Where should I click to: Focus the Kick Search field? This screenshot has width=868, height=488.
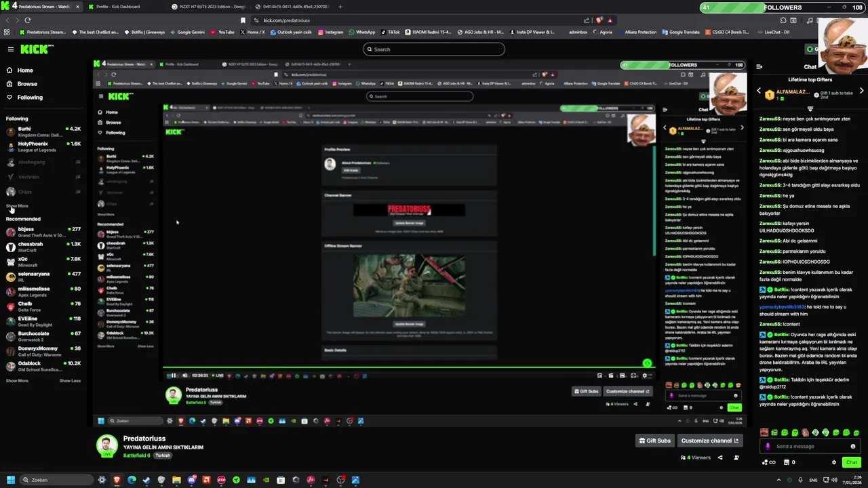click(434, 49)
